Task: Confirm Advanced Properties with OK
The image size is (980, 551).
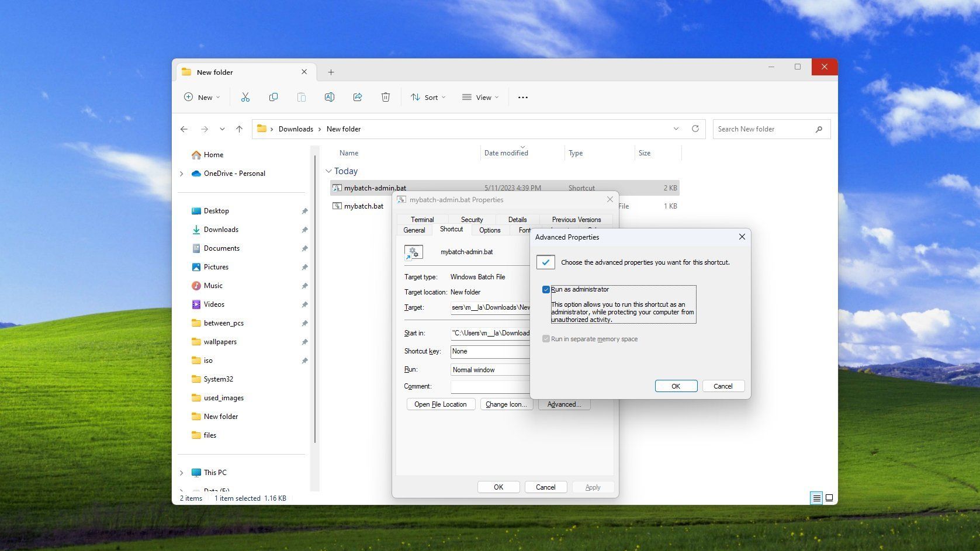Action: [676, 386]
